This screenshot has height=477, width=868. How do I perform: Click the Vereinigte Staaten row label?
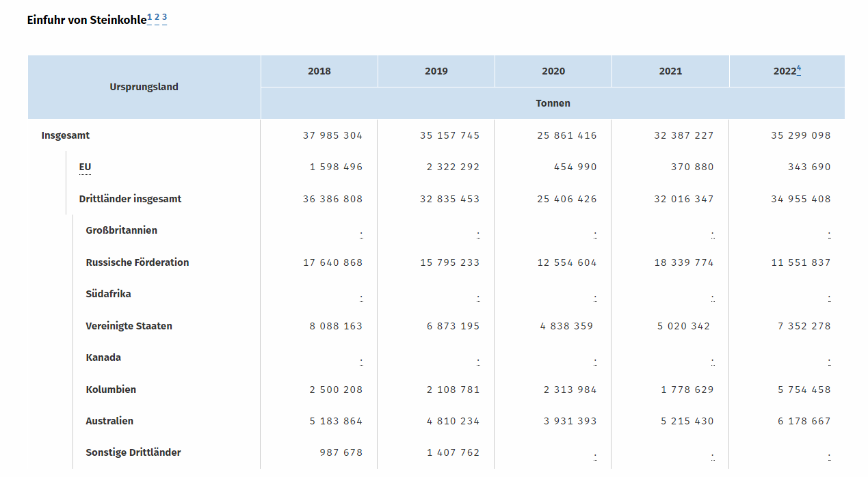(x=129, y=326)
